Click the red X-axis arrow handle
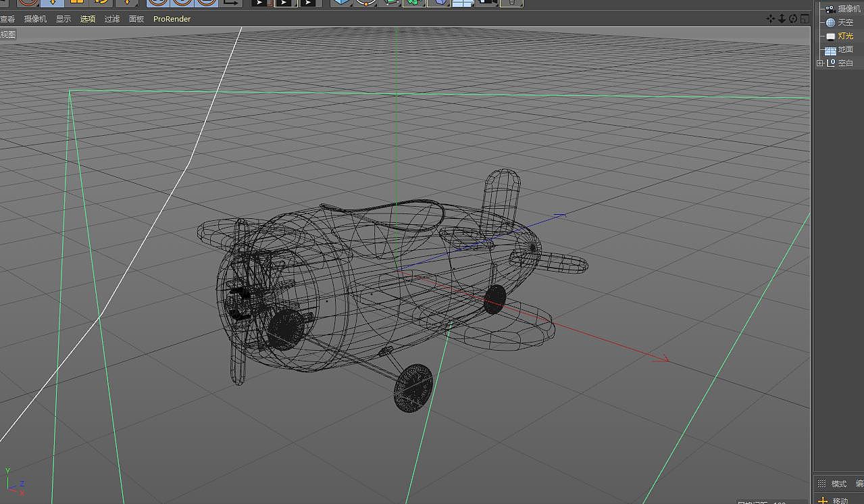The width and height of the screenshot is (864, 504). click(x=661, y=358)
